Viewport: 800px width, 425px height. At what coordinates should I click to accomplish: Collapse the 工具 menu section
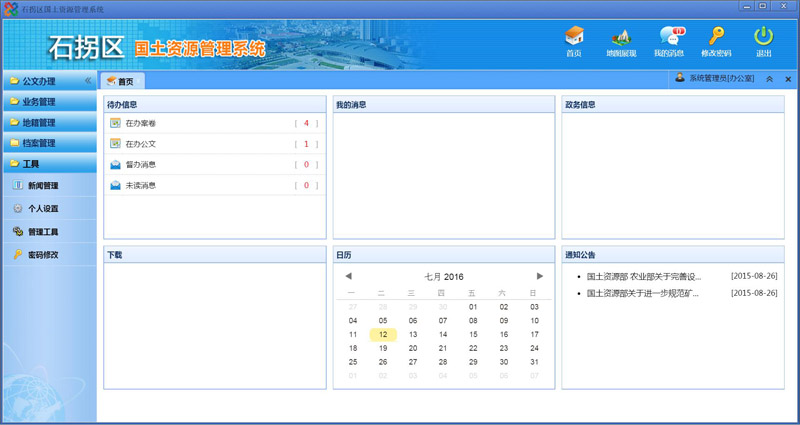tap(49, 164)
